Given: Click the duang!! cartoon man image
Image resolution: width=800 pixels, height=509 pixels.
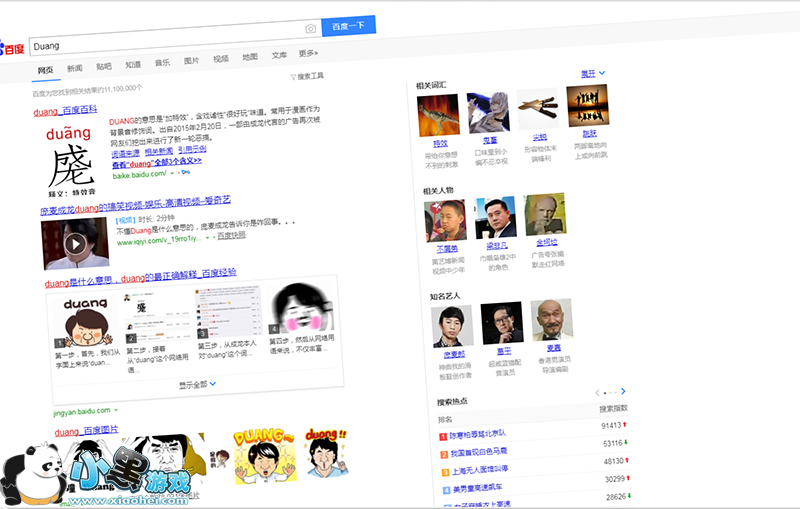Looking at the screenshot, I should 326,452.
